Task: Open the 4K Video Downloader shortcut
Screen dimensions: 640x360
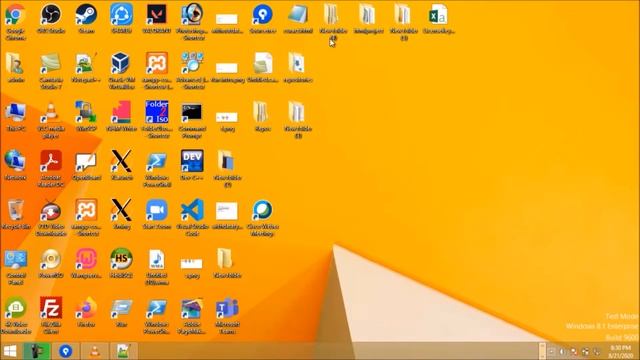Action: coord(16,316)
